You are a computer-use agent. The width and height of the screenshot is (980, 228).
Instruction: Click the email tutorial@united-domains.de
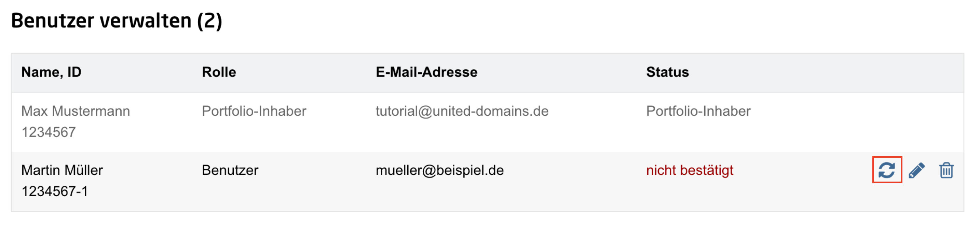click(x=462, y=111)
